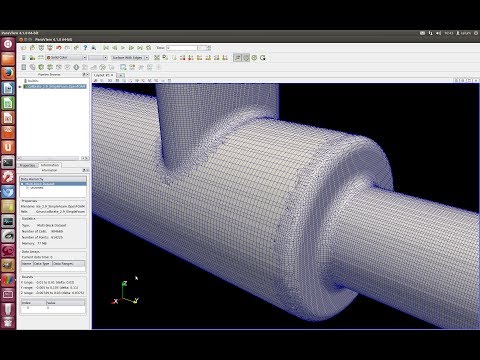Open the Solid Color coloring dropdown
480x360 pixels.
[66, 58]
